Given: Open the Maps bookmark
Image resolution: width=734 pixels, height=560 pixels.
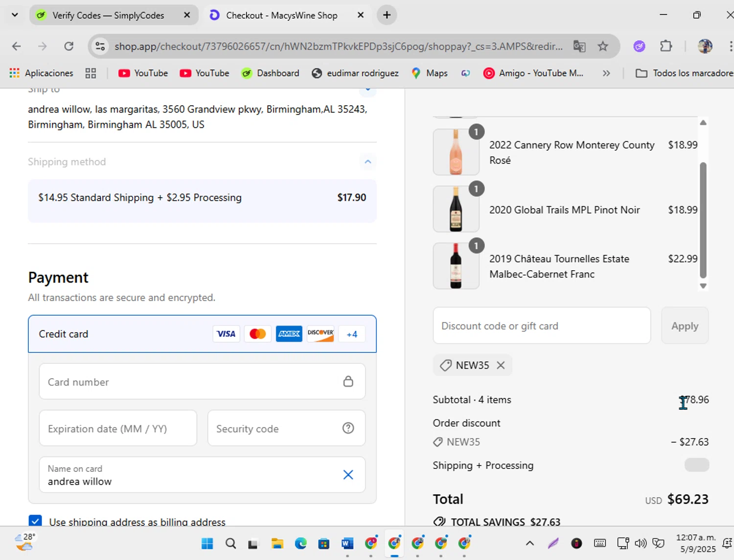Looking at the screenshot, I should 429,73.
